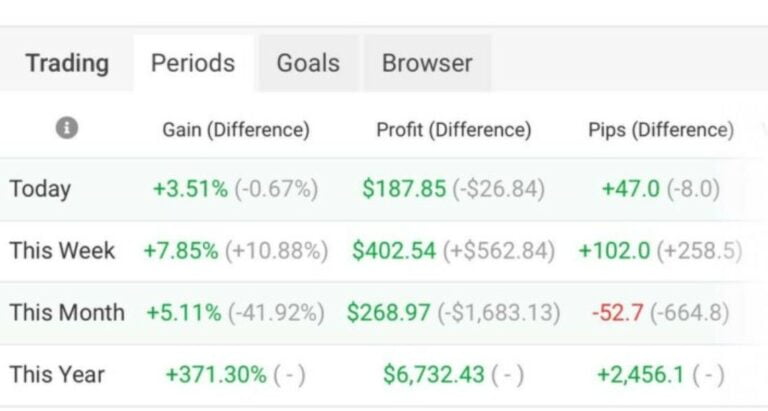Image resolution: width=768 pixels, height=411 pixels.
Task: Click this week's profit $402.54
Action: [394, 251]
